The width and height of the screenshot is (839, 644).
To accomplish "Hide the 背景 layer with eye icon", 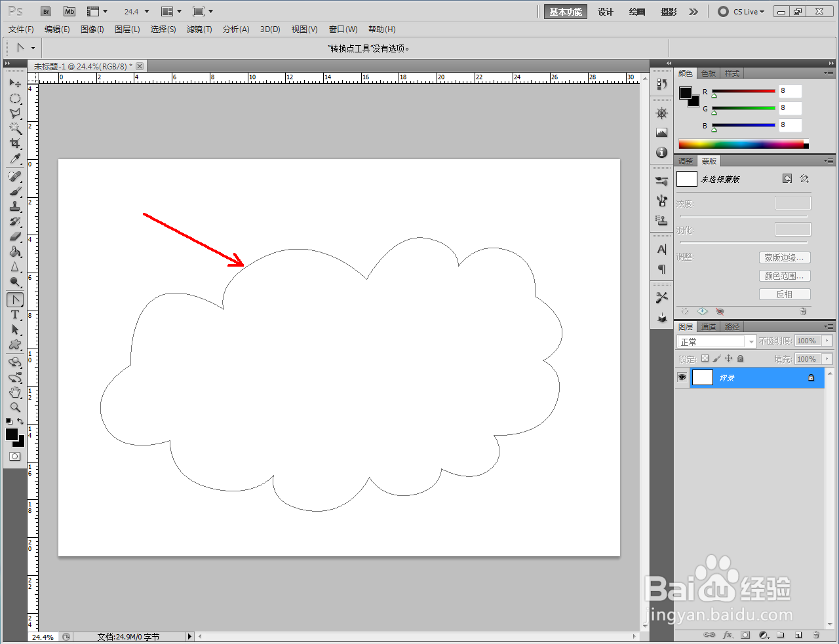I will 682,377.
